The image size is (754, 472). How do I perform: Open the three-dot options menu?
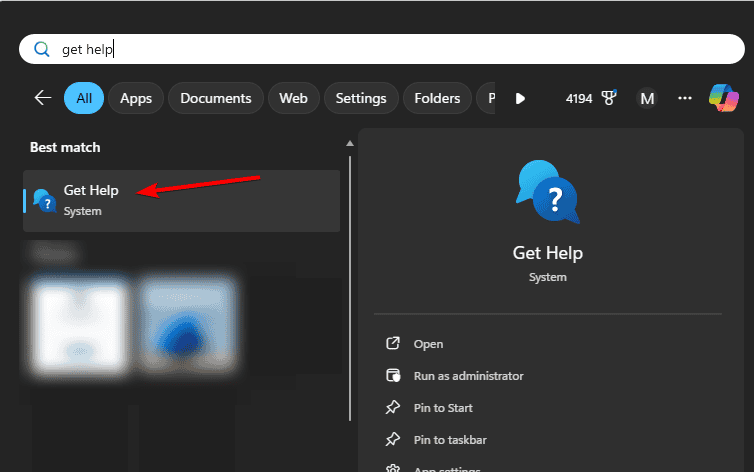685,98
